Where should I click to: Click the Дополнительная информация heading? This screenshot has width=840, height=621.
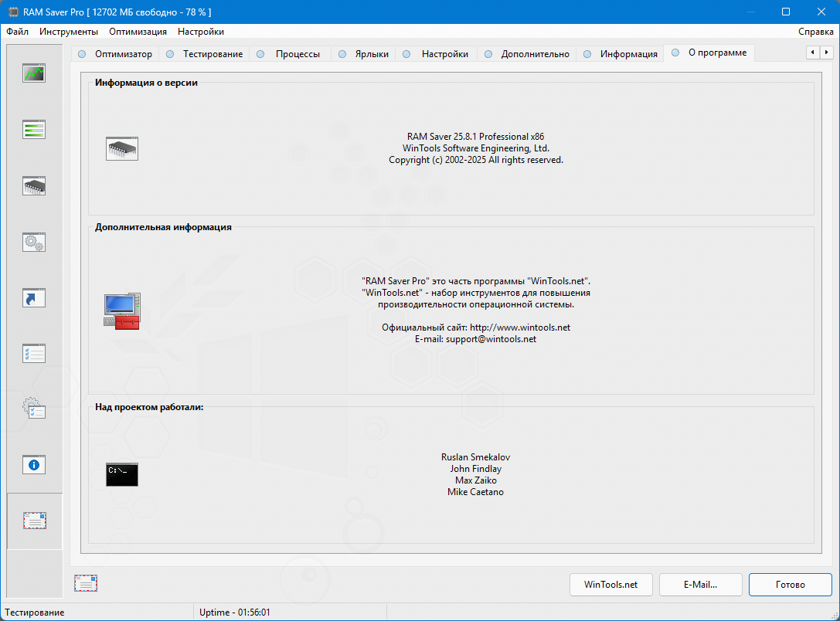point(163,227)
